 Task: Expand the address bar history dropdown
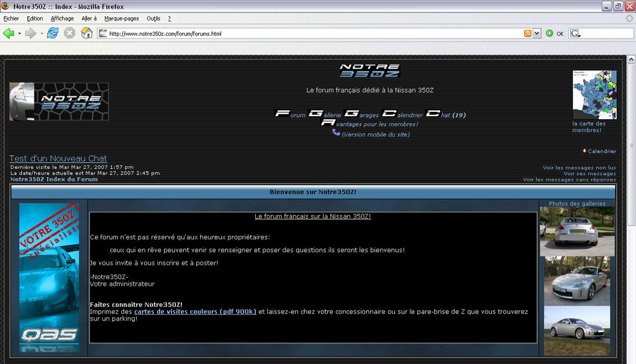point(537,34)
